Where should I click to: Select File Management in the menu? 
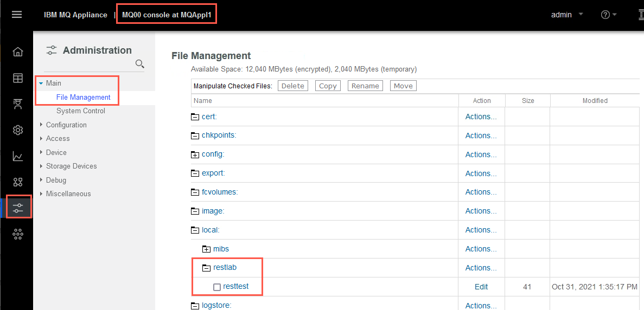tap(84, 97)
